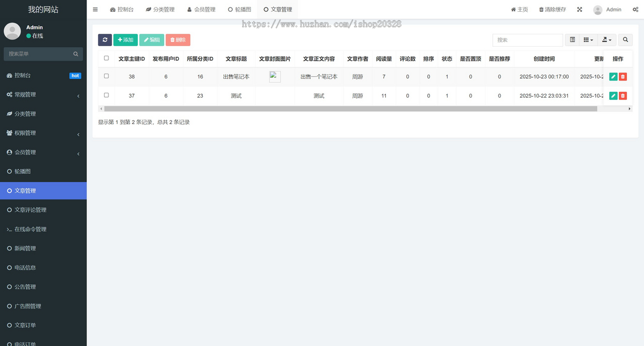644x346 pixels.
Task: Open 新闻管理 in sidebar
Action: pyautogui.click(x=43, y=248)
